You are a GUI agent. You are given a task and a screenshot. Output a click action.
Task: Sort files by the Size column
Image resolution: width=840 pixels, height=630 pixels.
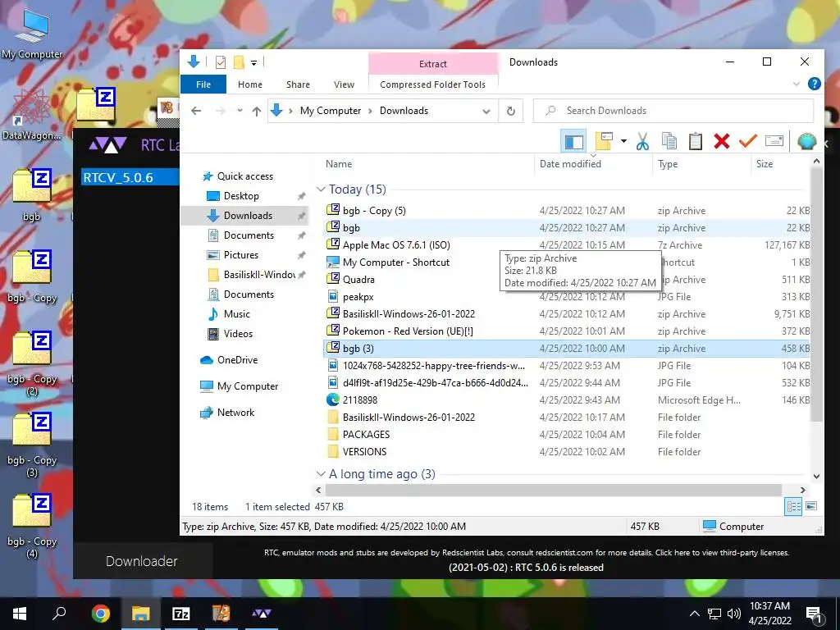pos(781,164)
